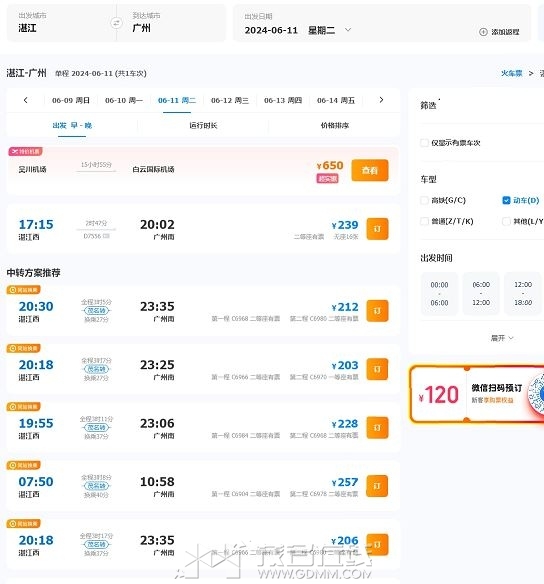This screenshot has height=584, width=544.
Task: Swap departure and arrival cities icon
Action: tap(117, 23)
